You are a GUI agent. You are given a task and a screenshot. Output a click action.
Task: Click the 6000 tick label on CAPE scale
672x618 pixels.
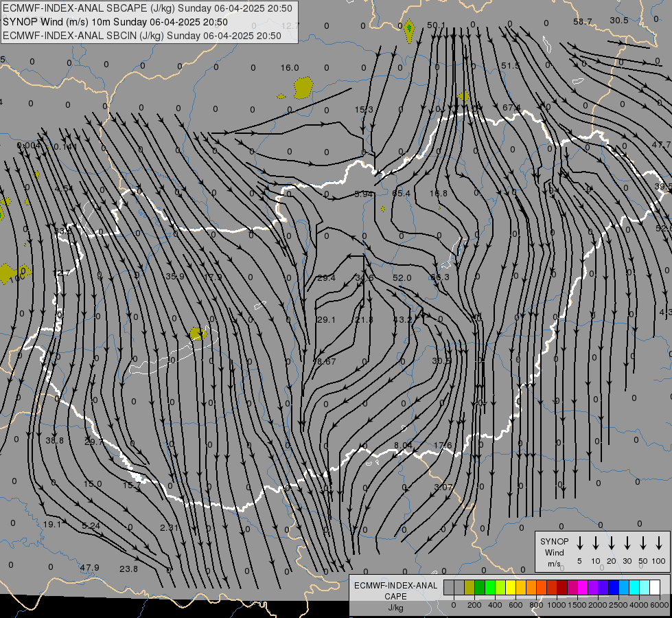point(660,605)
